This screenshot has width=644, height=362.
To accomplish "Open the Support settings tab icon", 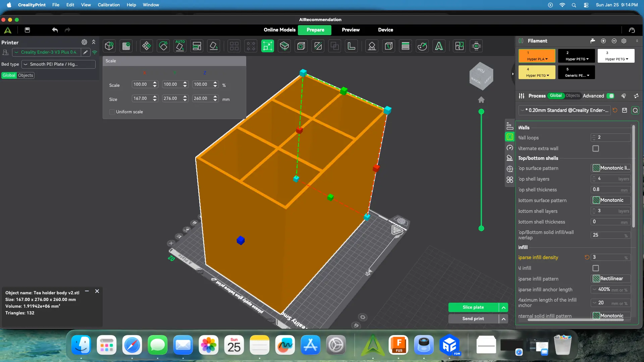I will pyautogui.click(x=510, y=158).
